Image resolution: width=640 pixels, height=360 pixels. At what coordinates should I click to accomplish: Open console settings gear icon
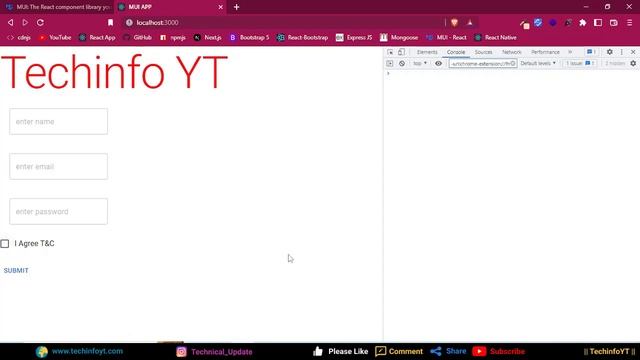pyautogui.click(x=633, y=64)
